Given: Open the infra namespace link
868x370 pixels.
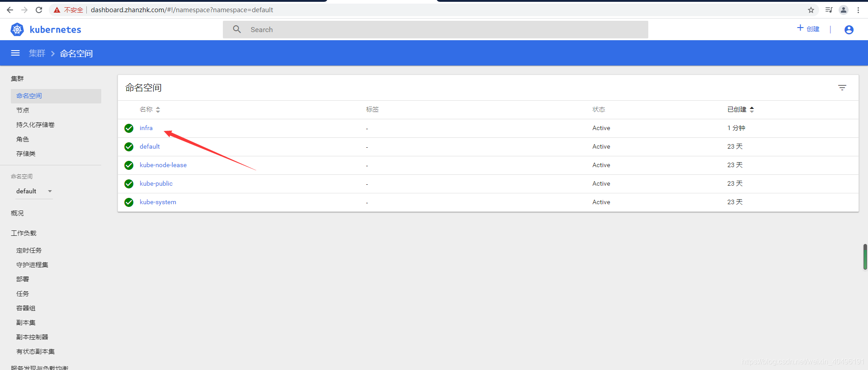Looking at the screenshot, I should pyautogui.click(x=146, y=128).
